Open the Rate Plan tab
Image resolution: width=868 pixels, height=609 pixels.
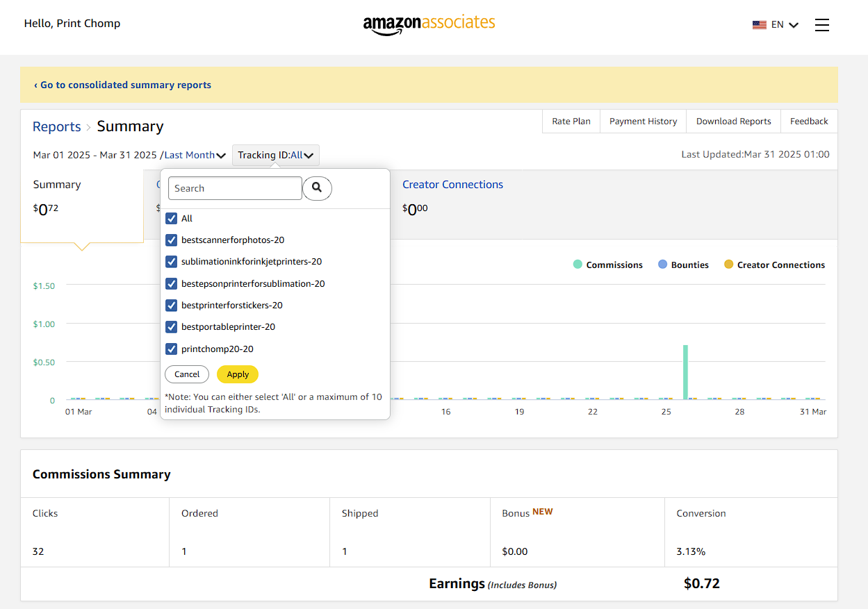coord(571,121)
